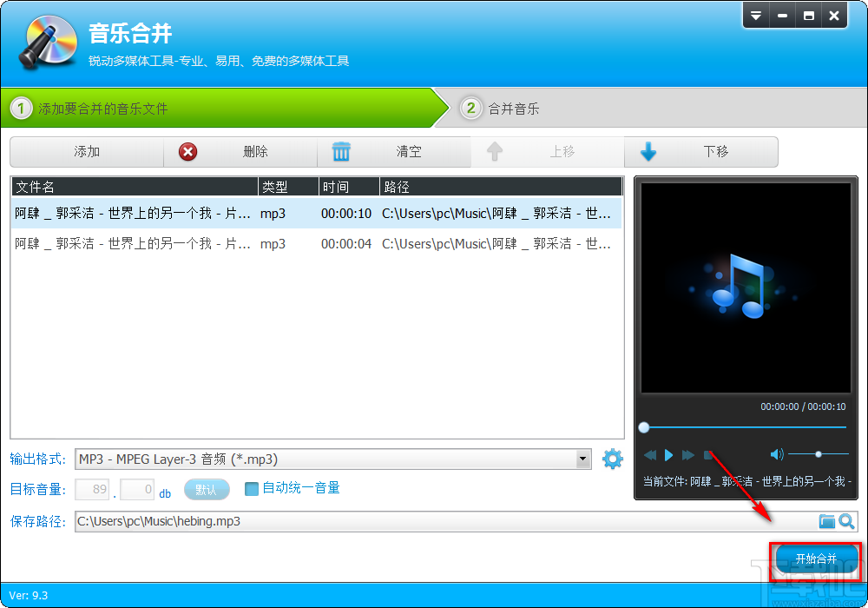The height and width of the screenshot is (608, 868).
Task: Click the player volume slider knob
Action: (x=819, y=454)
